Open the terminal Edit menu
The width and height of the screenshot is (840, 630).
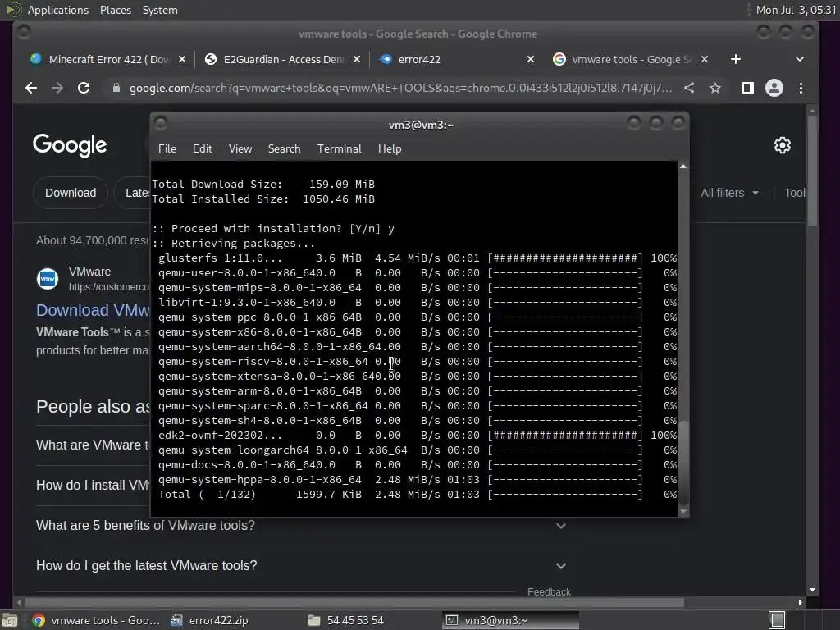pyautogui.click(x=203, y=149)
